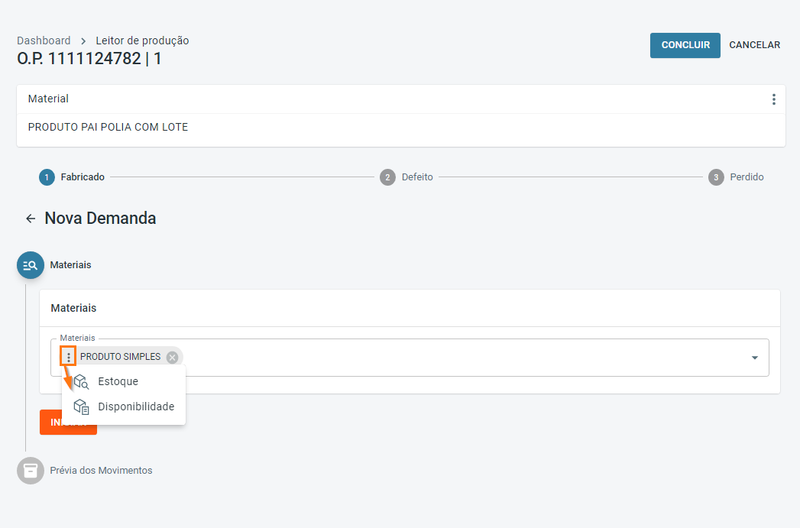Switch to the Perdido step
Screen dimensions: 800x528
point(737,177)
